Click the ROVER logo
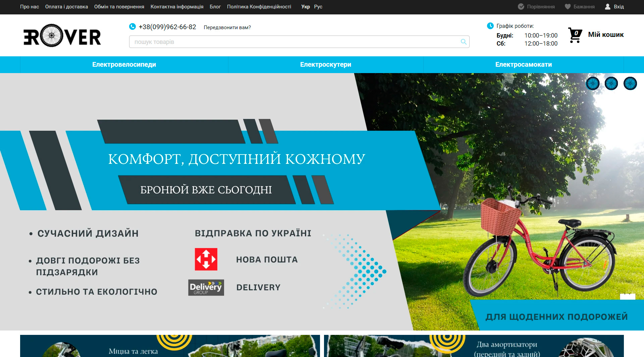The height and width of the screenshot is (357, 644). [x=62, y=36]
